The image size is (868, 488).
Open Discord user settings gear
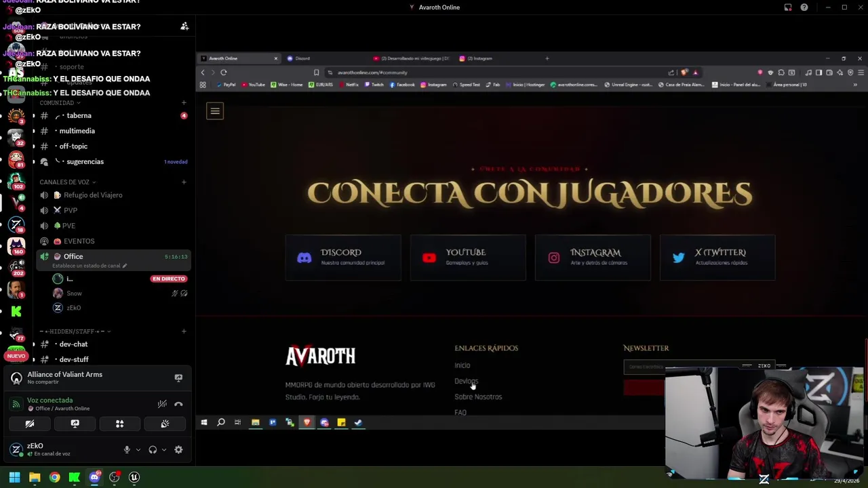point(178,449)
